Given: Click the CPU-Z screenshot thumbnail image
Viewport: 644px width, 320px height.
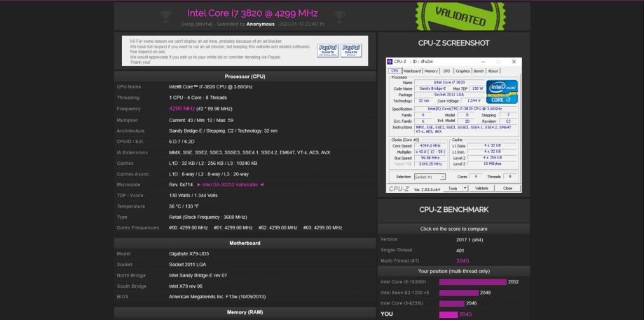Looking at the screenshot, I should [x=454, y=125].
